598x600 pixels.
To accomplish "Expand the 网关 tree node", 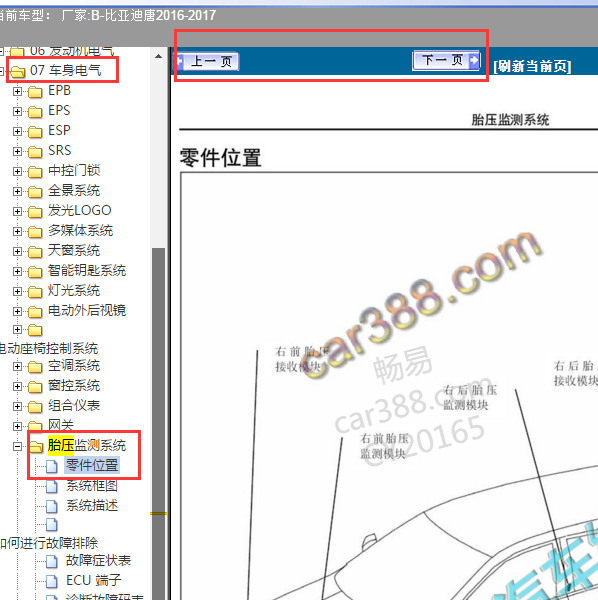I will pyautogui.click(x=17, y=426).
